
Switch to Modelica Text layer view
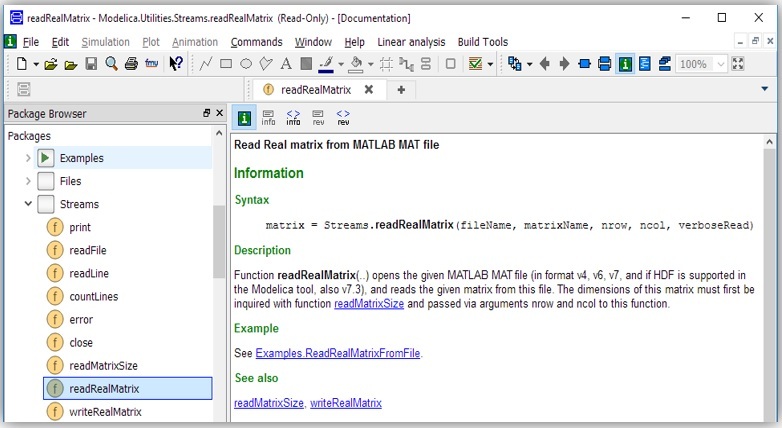(x=645, y=64)
